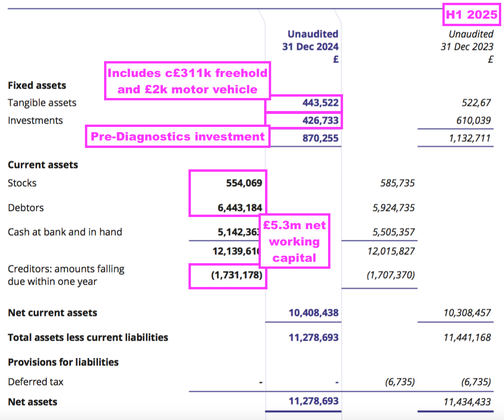Click the Net current assets value 10,408,438
Viewport: 504px width, 420px height.
314,313
